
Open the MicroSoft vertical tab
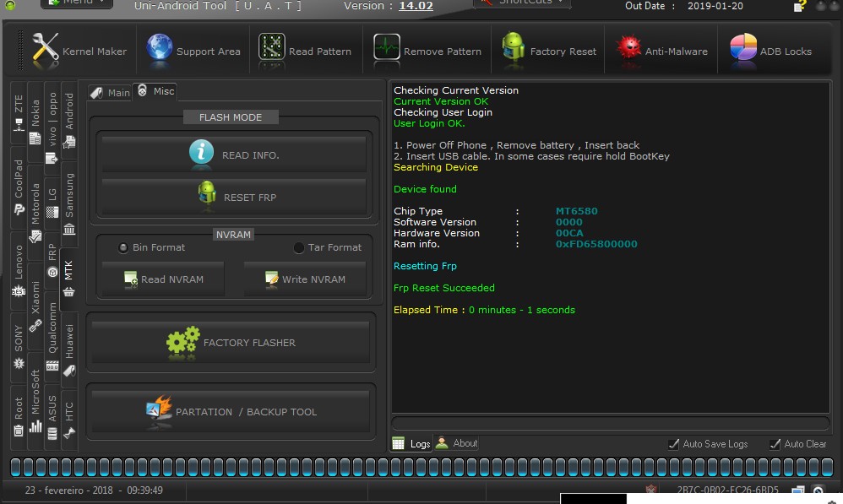(x=35, y=401)
